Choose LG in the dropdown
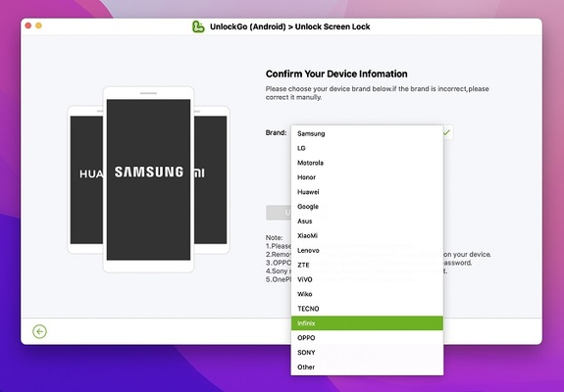 (367, 148)
